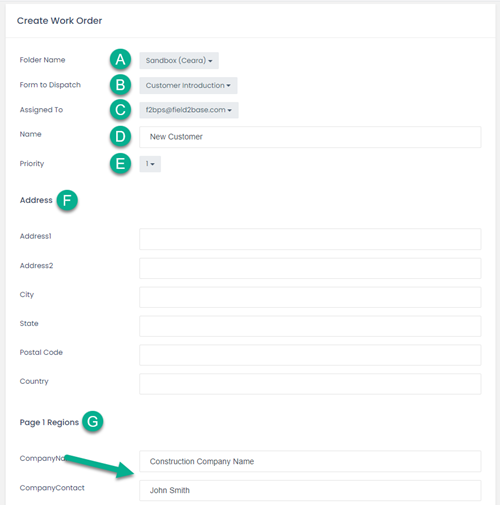500x505 pixels.
Task: Focus the Postal Code input field
Action: 310,355
